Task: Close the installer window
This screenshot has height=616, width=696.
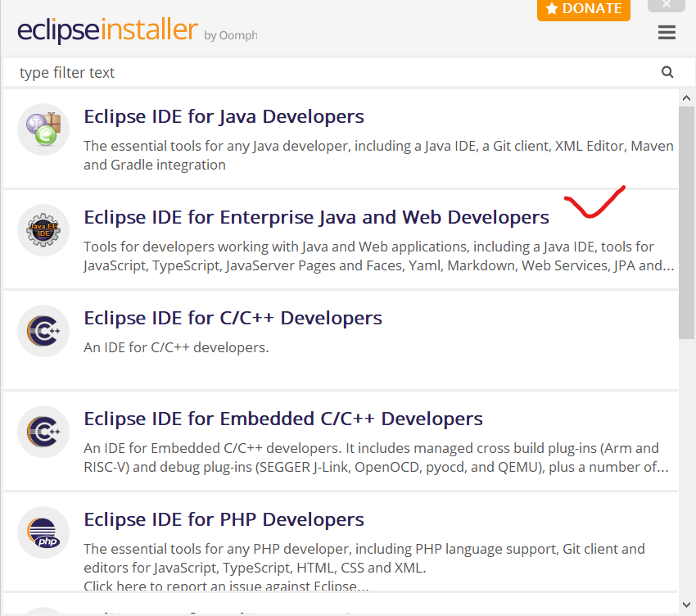Action: pyautogui.click(x=667, y=6)
